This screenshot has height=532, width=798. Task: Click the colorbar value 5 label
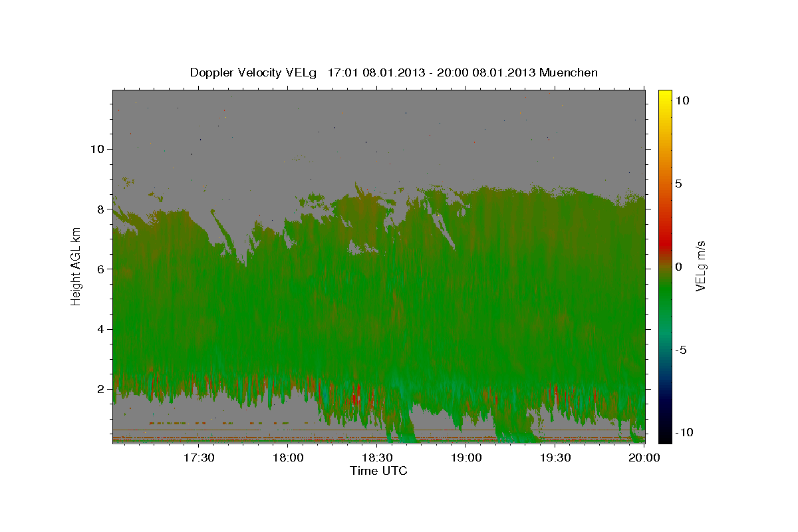click(x=678, y=184)
